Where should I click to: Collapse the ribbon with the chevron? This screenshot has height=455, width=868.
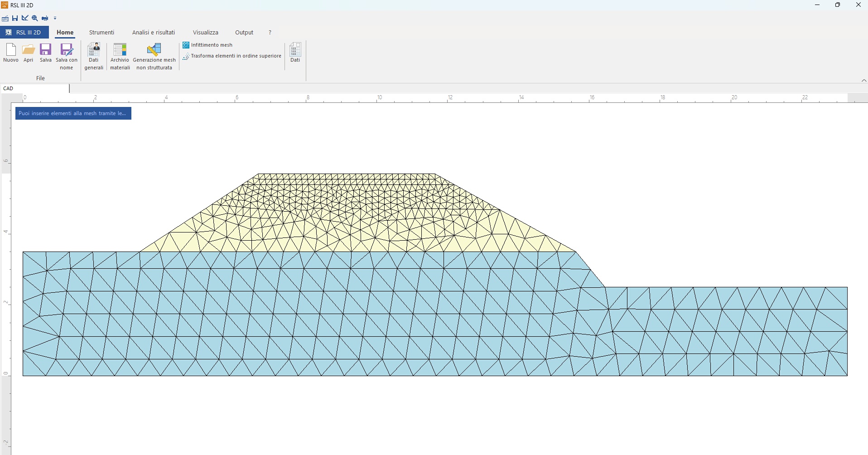pyautogui.click(x=864, y=80)
